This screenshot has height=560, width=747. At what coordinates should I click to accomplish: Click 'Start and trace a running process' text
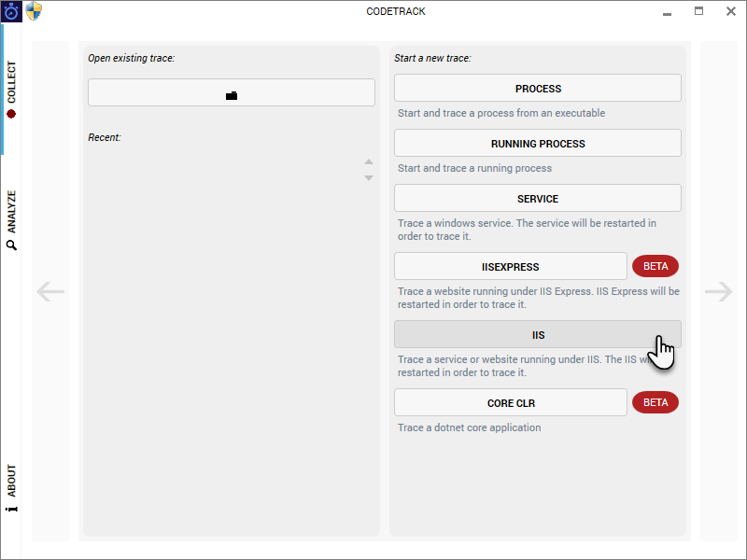pos(474,168)
